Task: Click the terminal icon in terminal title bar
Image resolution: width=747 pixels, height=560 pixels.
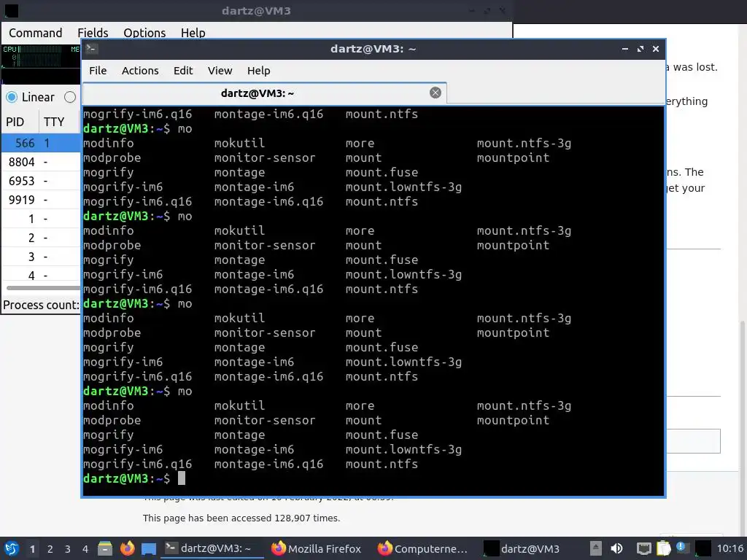Action: point(92,49)
